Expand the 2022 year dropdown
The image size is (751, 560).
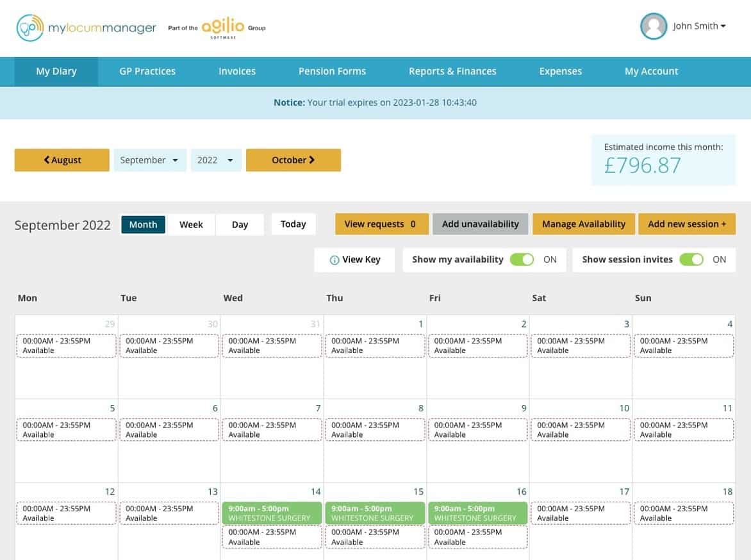tap(216, 160)
